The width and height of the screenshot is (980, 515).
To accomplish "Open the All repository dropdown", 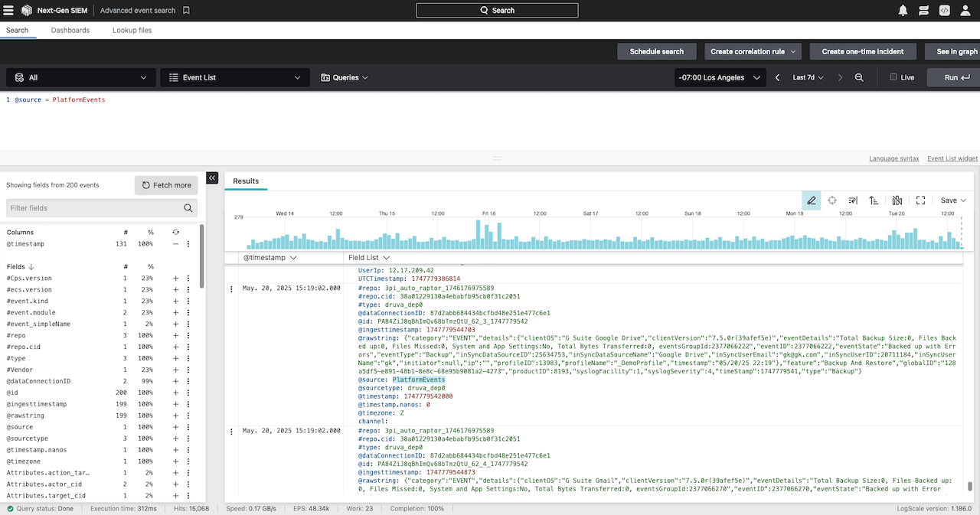I will [x=80, y=77].
